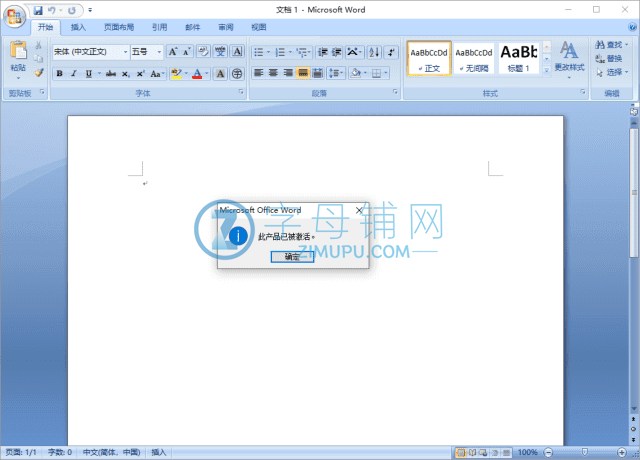
Task: Open the Office Button menu
Action: (x=15, y=16)
